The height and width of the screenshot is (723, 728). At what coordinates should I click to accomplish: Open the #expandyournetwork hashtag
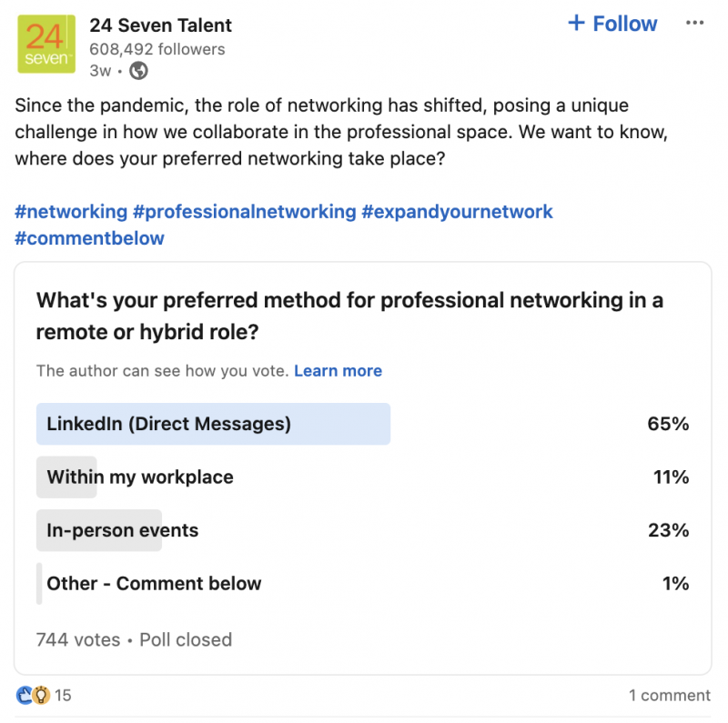458,212
